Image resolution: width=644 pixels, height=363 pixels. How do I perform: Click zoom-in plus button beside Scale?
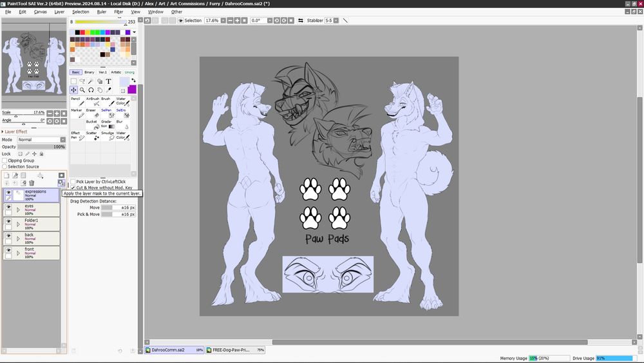[57, 113]
